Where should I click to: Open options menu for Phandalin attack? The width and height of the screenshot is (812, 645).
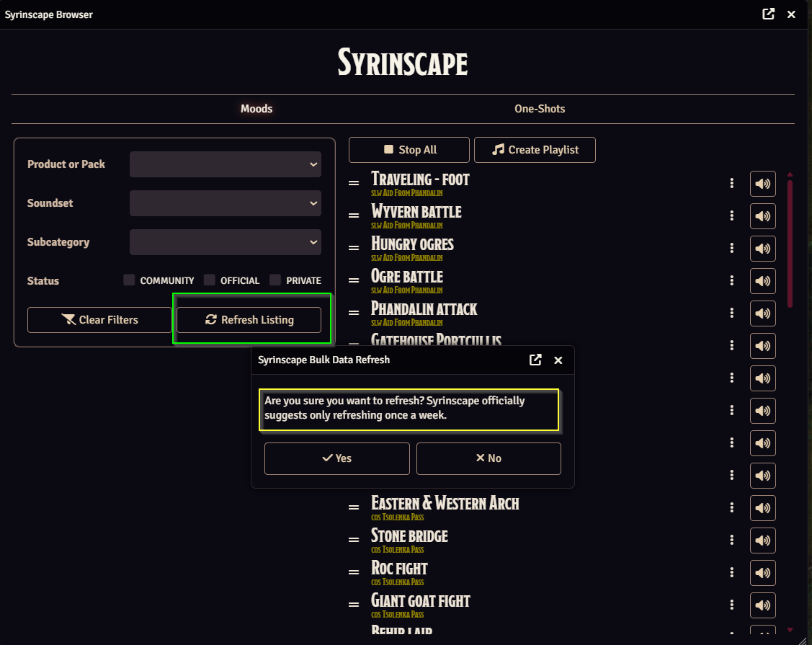[x=732, y=313]
